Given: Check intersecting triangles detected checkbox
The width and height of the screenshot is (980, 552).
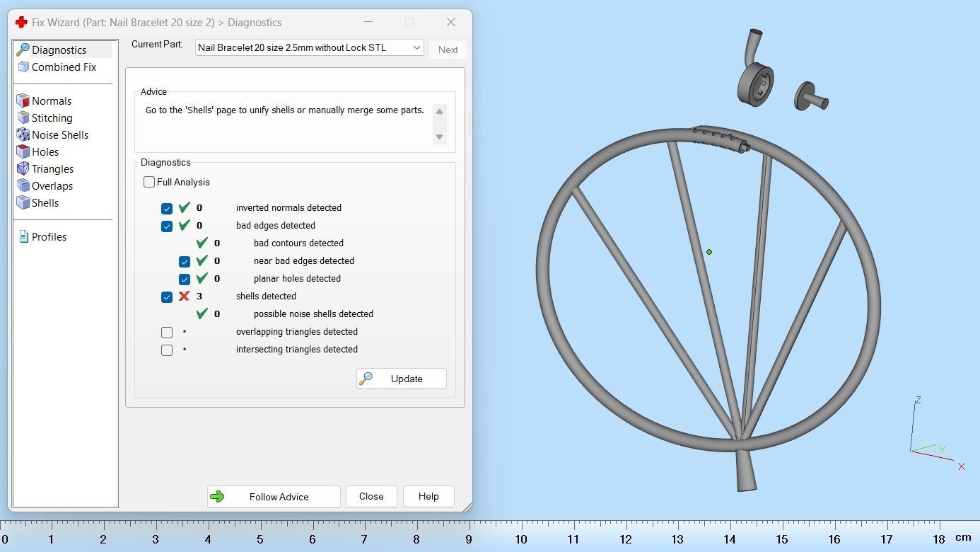Looking at the screenshot, I should click(167, 350).
